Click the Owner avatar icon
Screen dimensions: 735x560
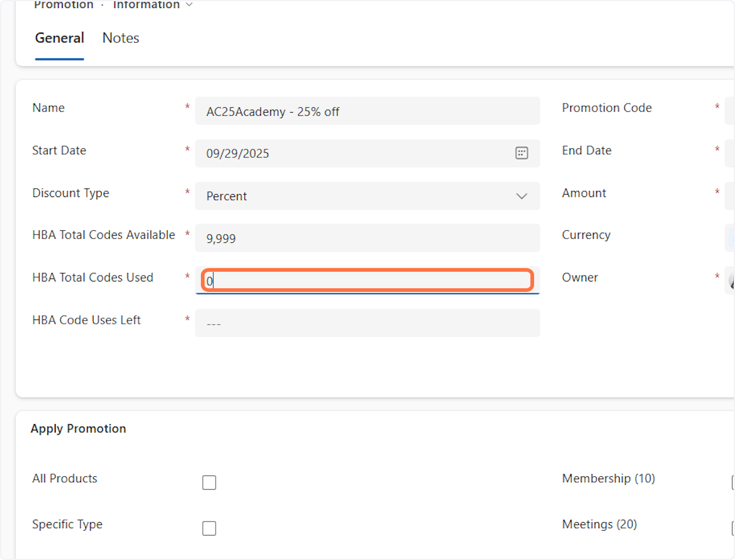732,280
